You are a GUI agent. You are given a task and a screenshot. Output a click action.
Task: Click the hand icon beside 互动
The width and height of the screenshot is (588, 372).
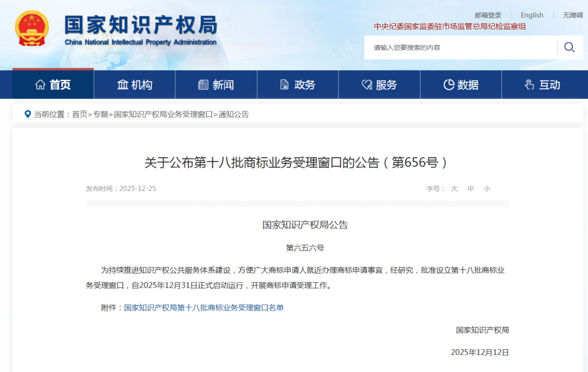[529, 85]
